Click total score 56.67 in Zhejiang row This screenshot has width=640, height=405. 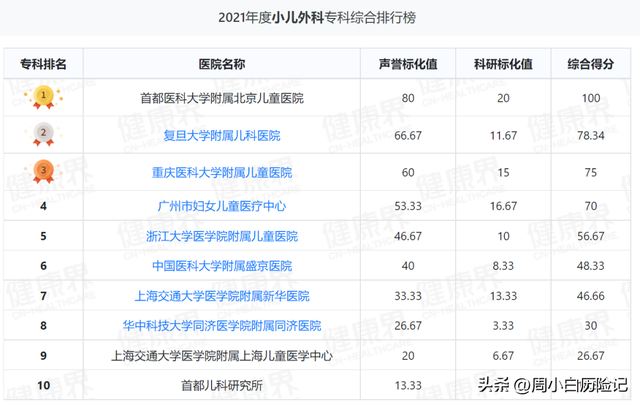(x=591, y=236)
